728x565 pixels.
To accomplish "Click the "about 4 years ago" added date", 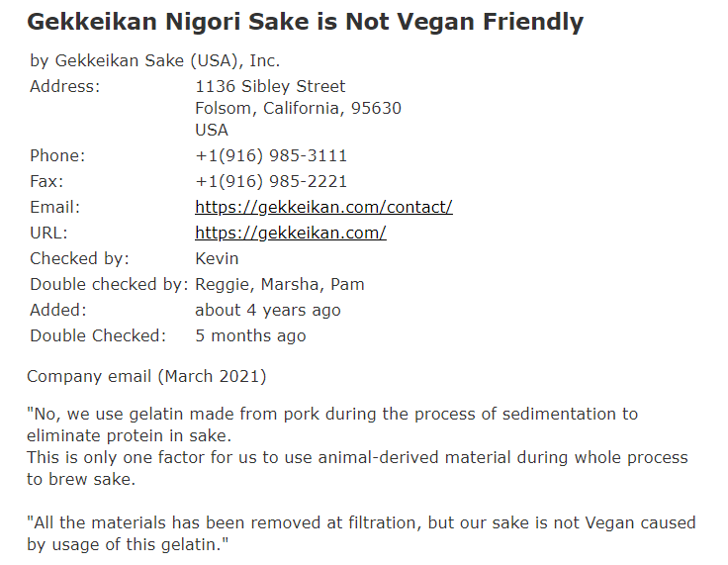I will coord(267,310).
